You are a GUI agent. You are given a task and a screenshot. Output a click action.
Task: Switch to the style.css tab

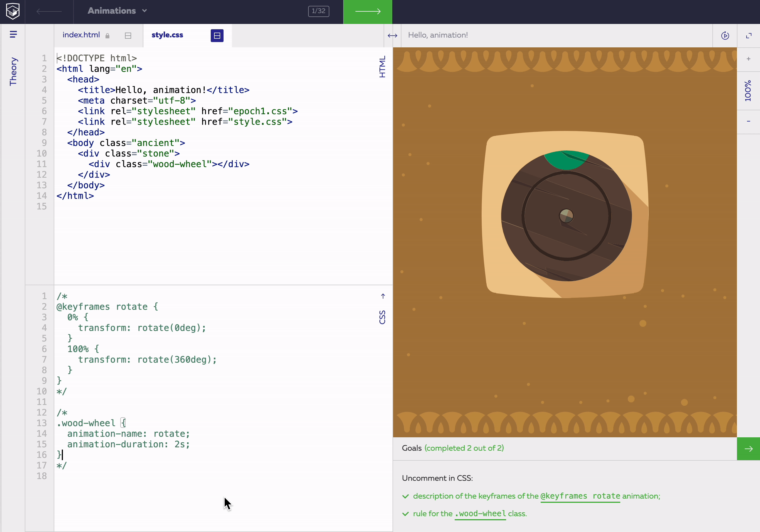[x=168, y=35]
